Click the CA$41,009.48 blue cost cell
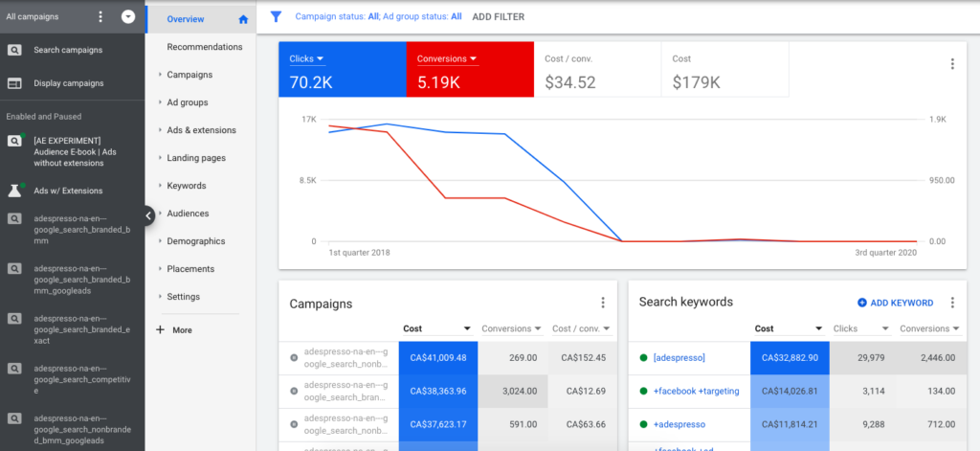The image size is (980, 451). click(437, 358)
